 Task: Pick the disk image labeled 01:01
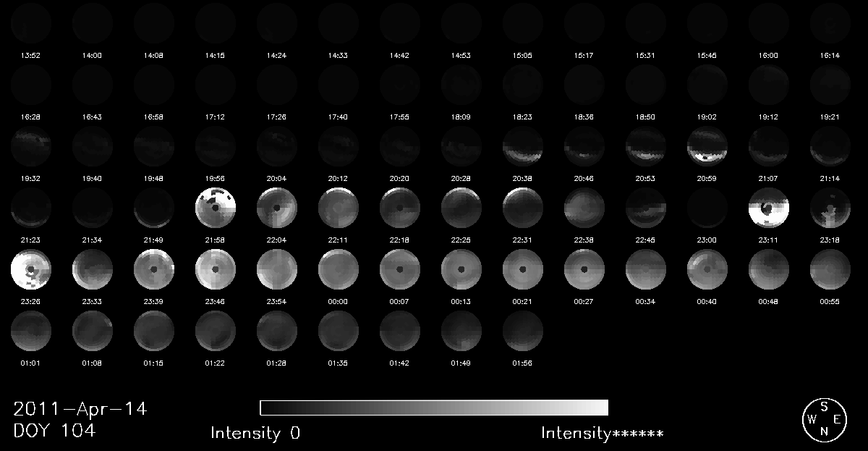click(x=31, y=332)
